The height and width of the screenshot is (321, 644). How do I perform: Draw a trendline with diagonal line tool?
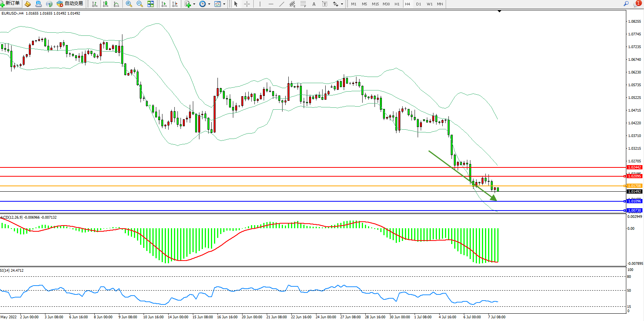[281, 4]
